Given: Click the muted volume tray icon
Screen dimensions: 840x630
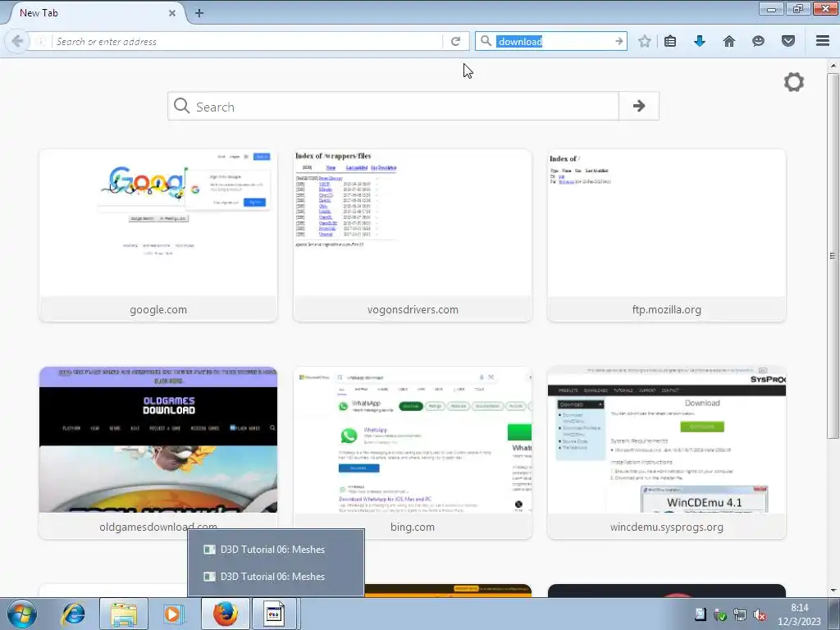Looking at the screenshot, I should pos(759,615).
